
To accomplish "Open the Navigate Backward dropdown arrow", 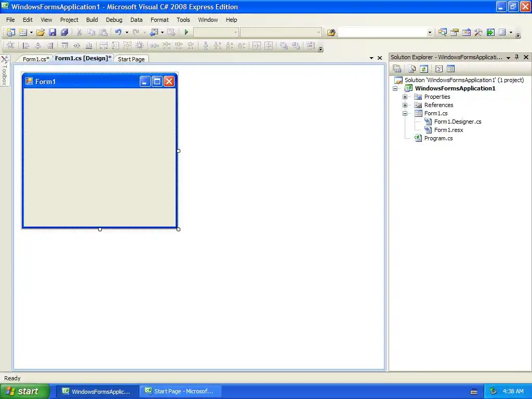I will 162,32.
